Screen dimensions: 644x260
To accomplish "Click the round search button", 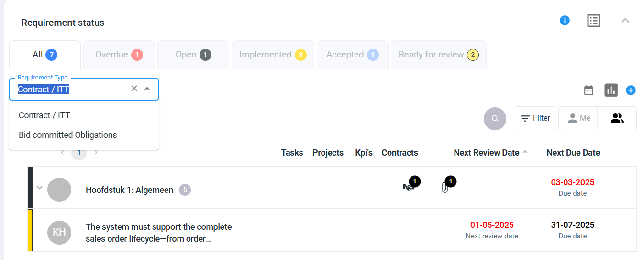I will click(495, 118).
